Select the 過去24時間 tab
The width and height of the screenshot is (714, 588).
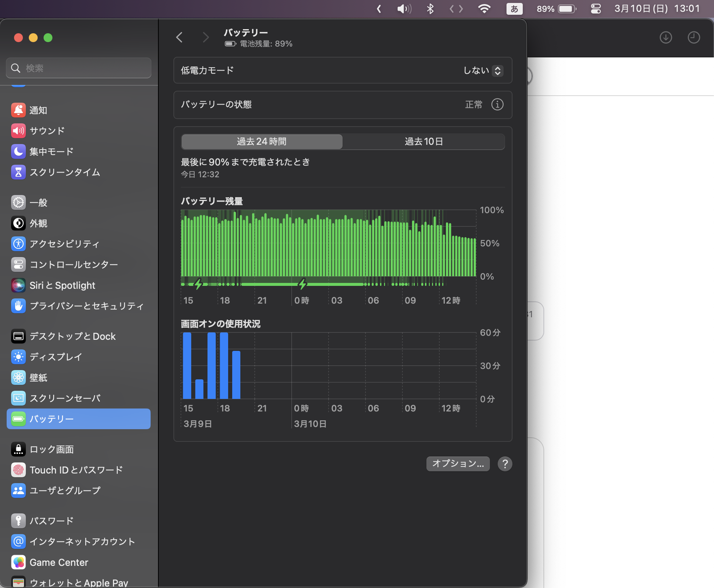click(262, 141)
